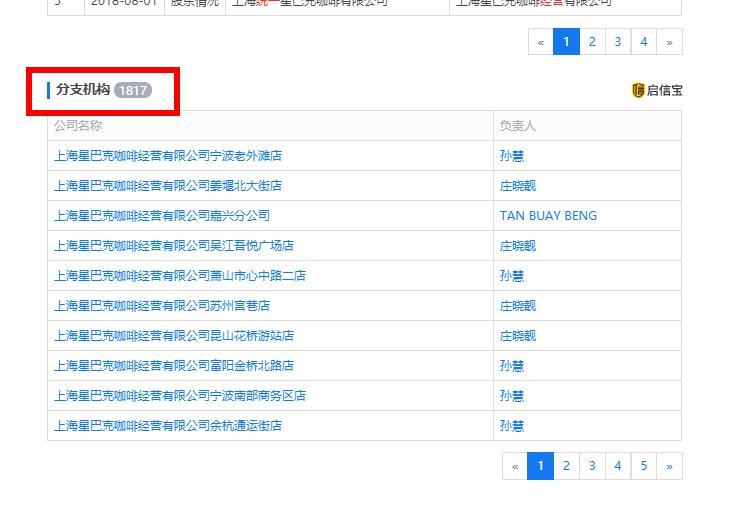The height and width of the screenshot is (514, 729).
Task: Go to page 3 in upper pagination
Action: pos(618,41)
